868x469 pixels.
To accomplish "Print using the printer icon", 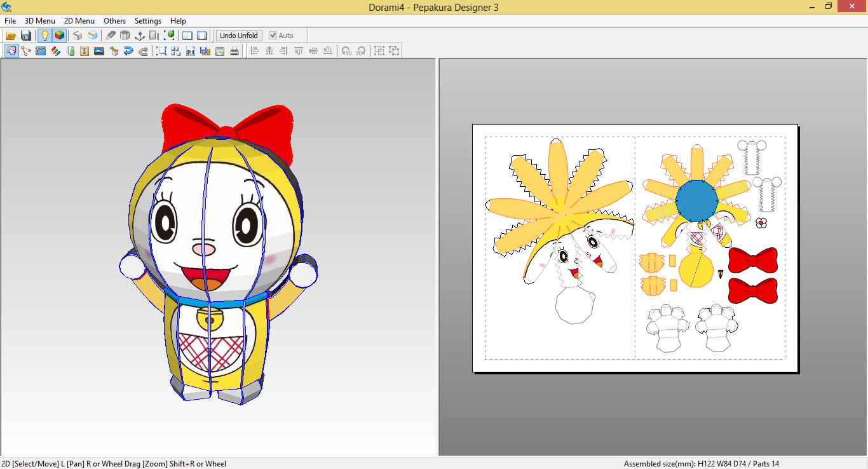I will (234, 51).
